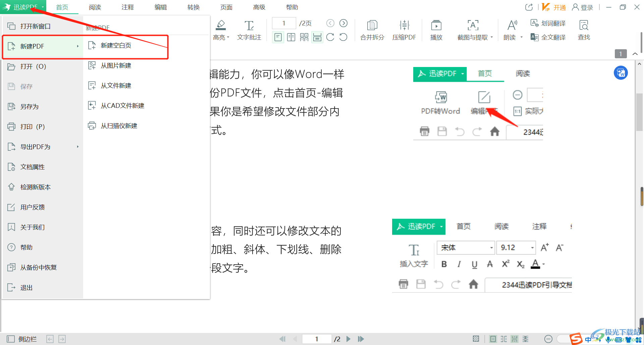Switch to the 转换 ribbon tab

click(x=194, y=7)
